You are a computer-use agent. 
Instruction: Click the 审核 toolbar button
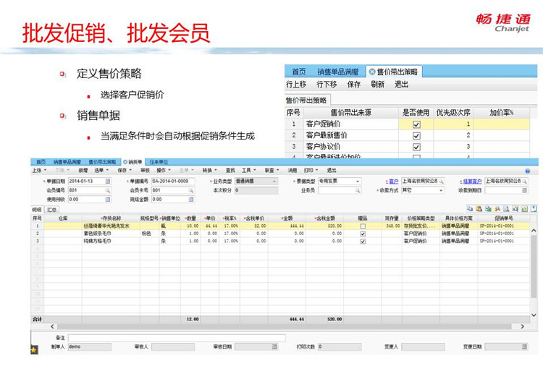[145, 170]
